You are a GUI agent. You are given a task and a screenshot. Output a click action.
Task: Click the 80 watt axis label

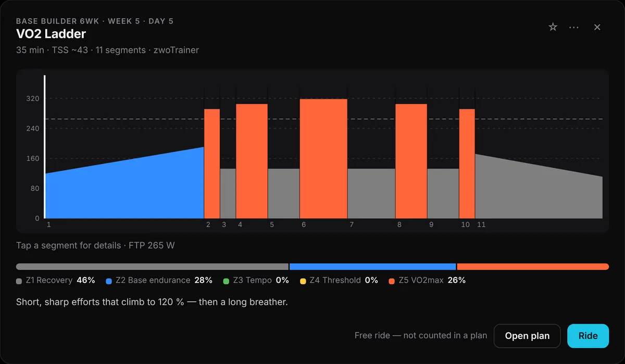(35, 189)
